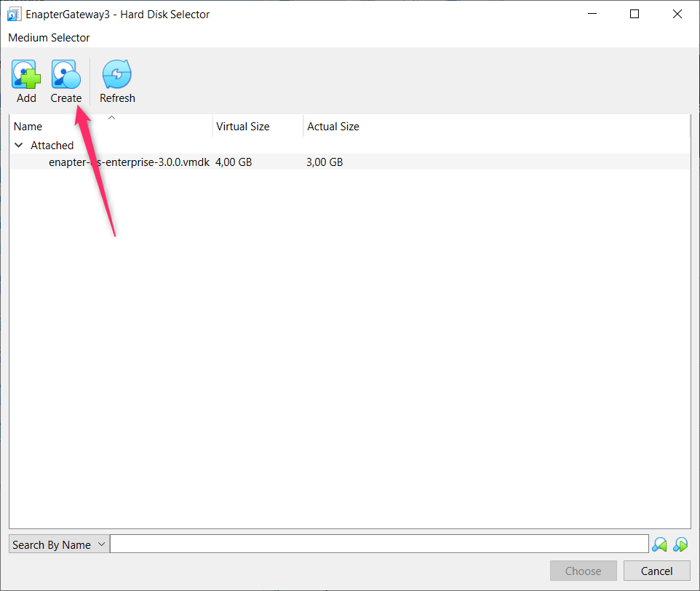Close the Hard Disk Selector window
This screenshot has width=700, height=591.
677,13
